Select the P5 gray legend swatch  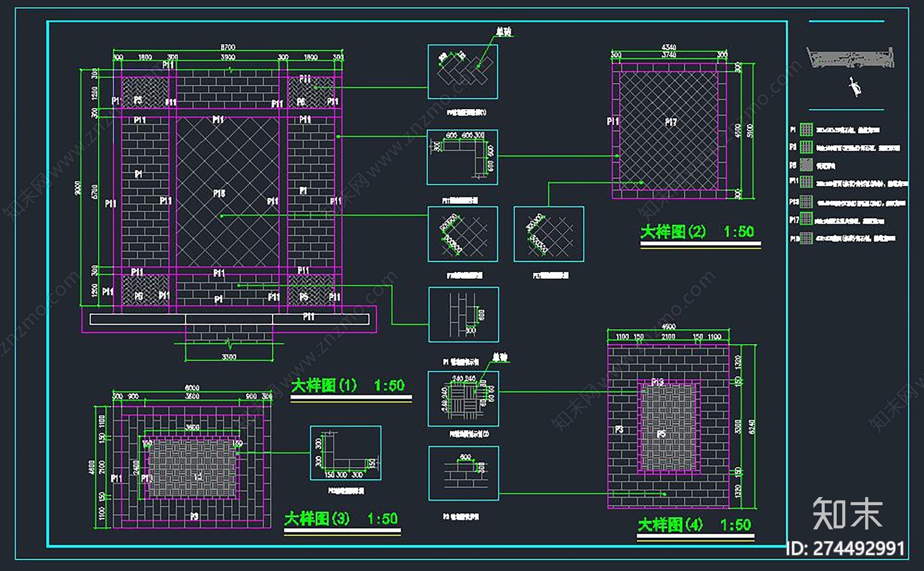pyautogui.click(x=806, y=165)
